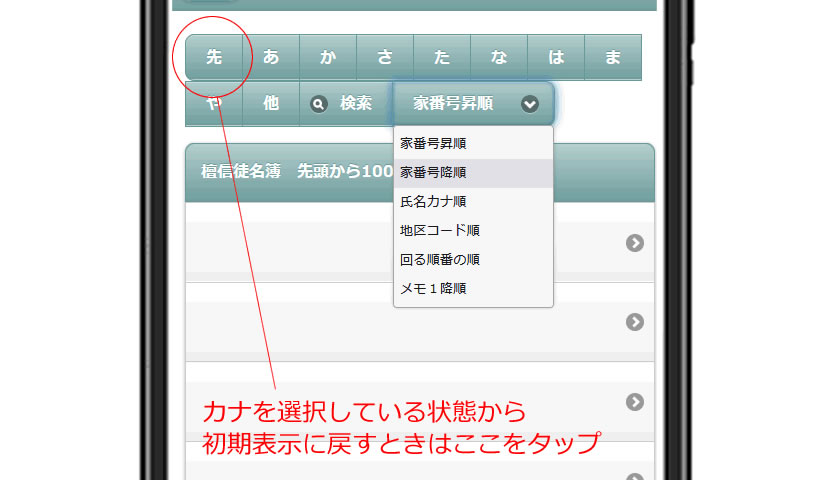This screenshot has width=830, height=480.
Task: Filter names by the や kana button
Action: (214, 103)
